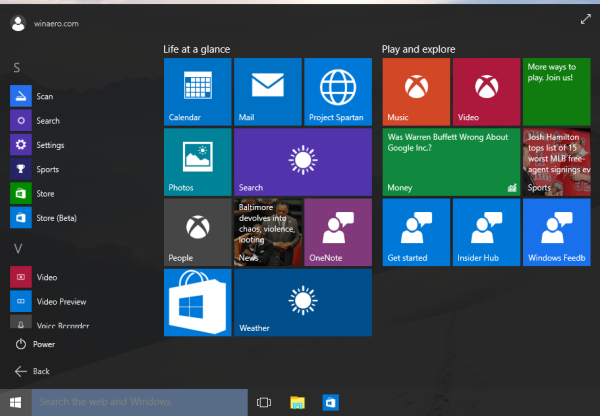
Task: Open the Voice Recorder list entry
Action: pyautogui.click(x=50, y=322)
